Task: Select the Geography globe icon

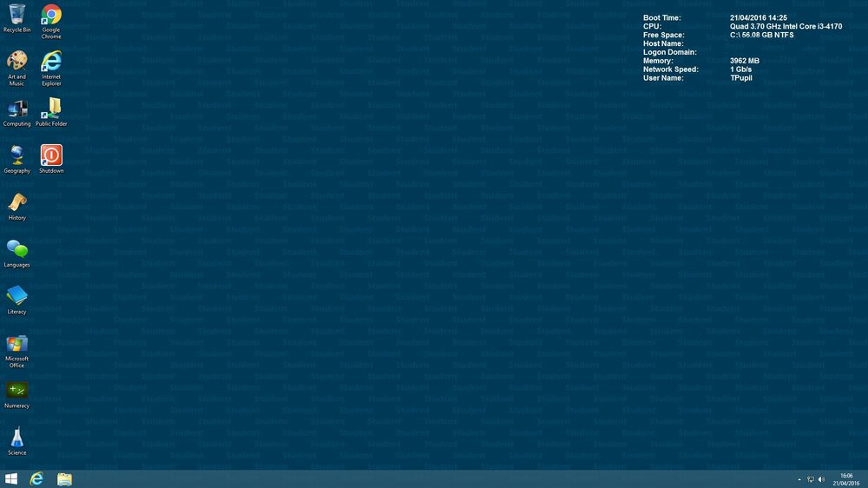Action: (x=16, y=160)
